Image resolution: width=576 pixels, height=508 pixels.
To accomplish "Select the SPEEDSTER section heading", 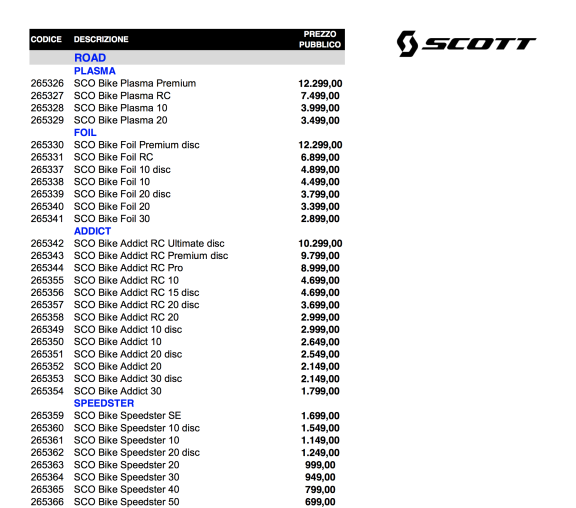I will point(104,403).
